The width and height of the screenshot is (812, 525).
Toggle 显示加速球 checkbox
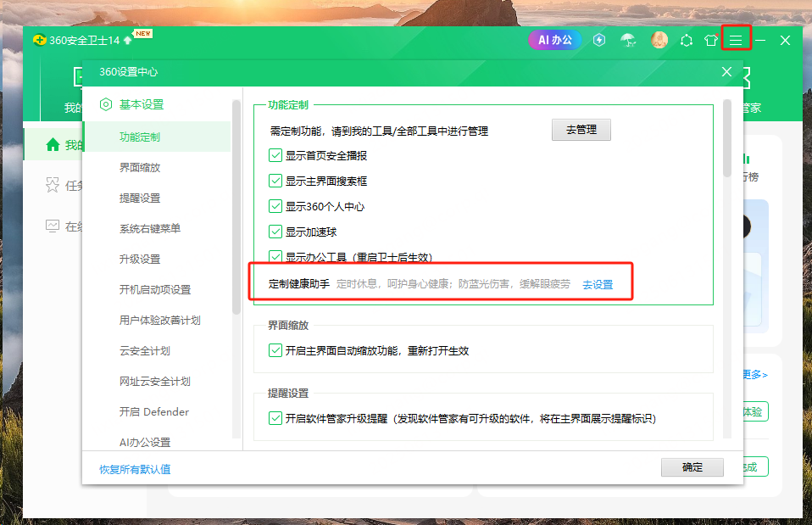coord(275,232)
